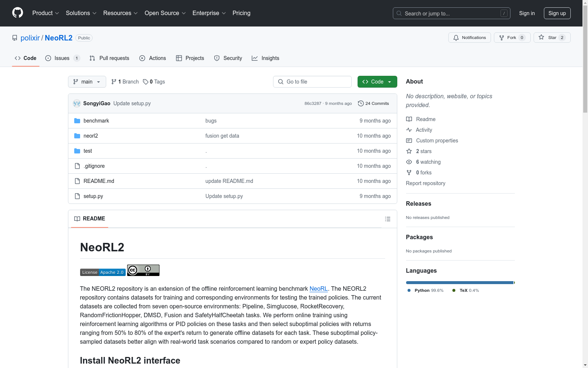Click the GitHub logo icon

click(18, 13)
